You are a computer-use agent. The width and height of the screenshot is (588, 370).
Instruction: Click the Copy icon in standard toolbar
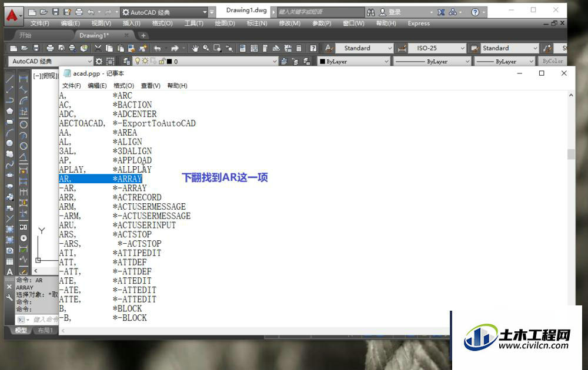109,48
